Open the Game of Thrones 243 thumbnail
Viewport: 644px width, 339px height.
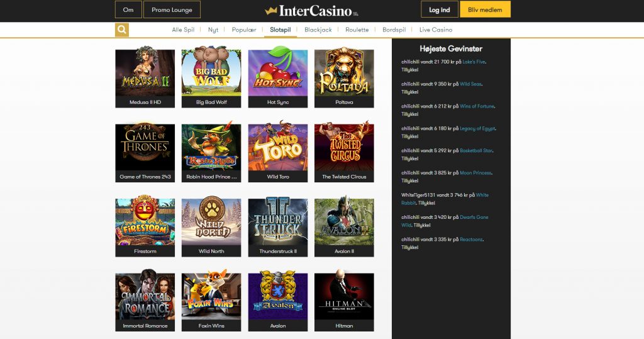[x=145, y=151]
